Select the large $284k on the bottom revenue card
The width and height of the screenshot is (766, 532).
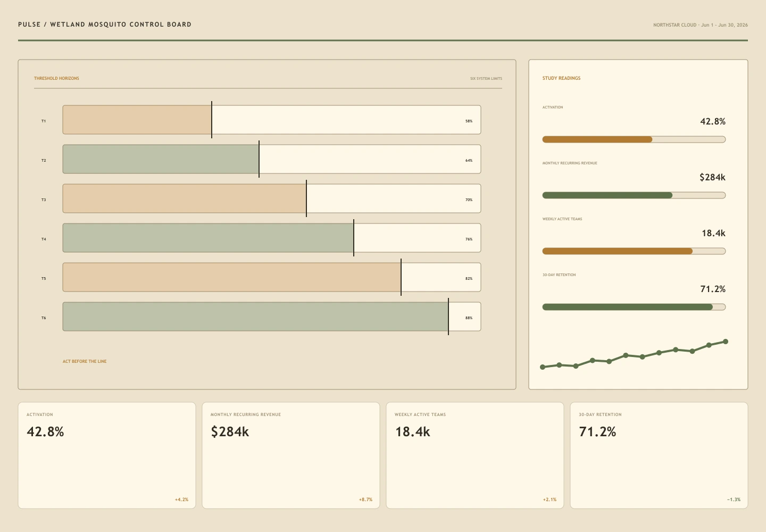(230, 431)
